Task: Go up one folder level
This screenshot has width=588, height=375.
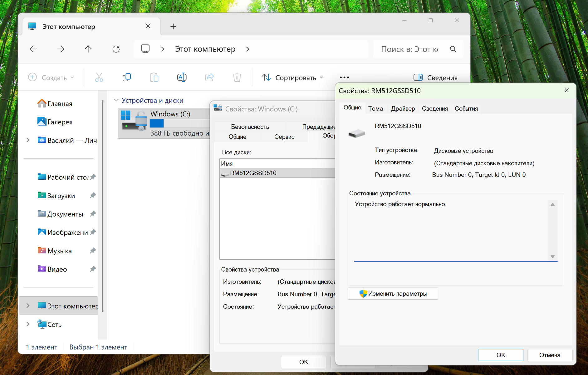Action: (x=88, y=49)
